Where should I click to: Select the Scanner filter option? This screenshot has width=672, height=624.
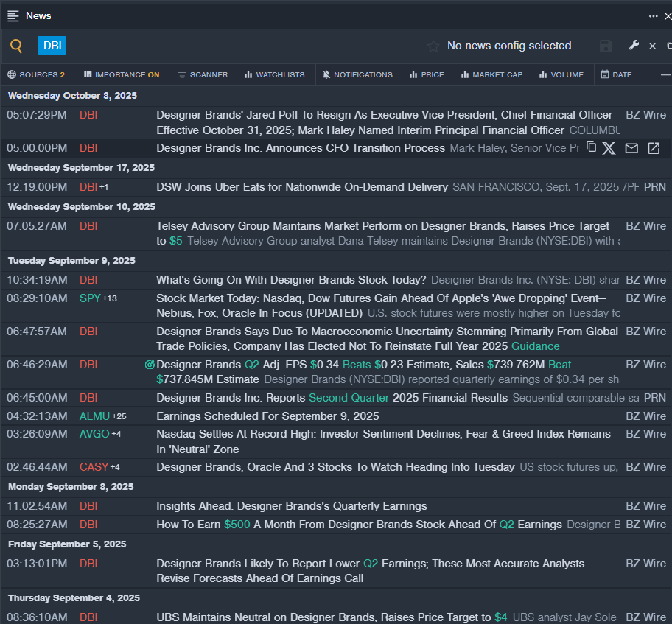coord(203,74)
